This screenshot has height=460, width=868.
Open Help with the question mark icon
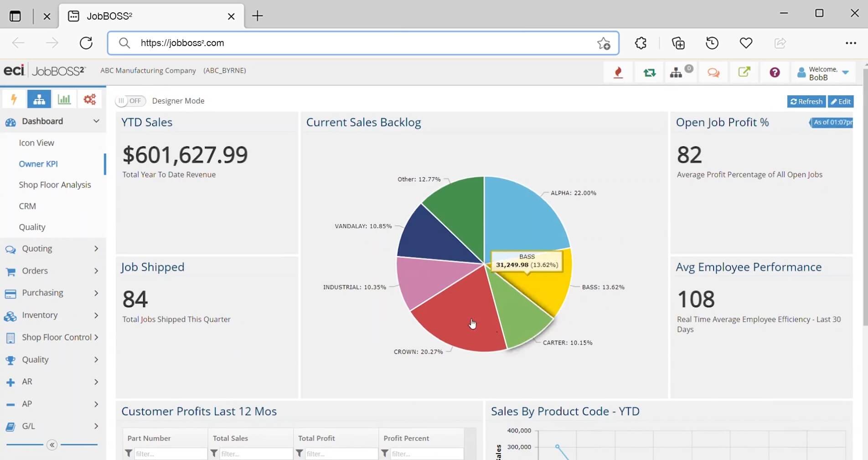(x=774, y=72)
